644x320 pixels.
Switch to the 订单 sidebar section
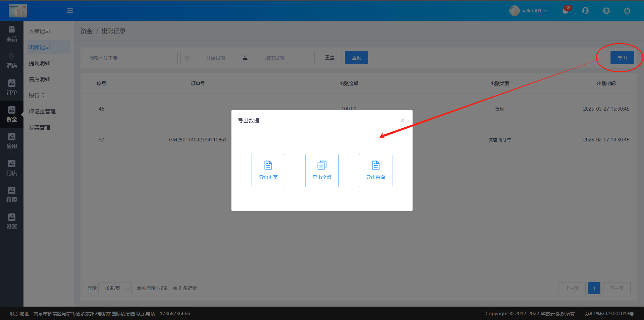click(x=12, y=87)
